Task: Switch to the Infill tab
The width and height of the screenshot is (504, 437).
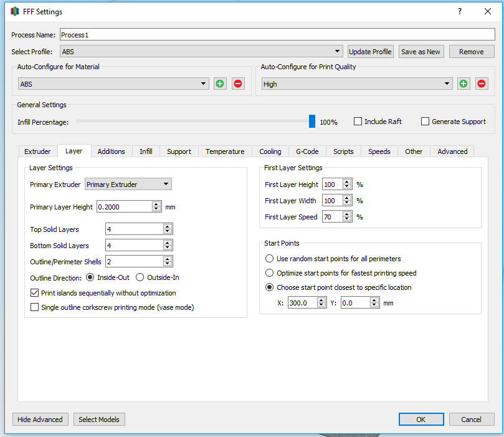Action: (x=146, y=151)
